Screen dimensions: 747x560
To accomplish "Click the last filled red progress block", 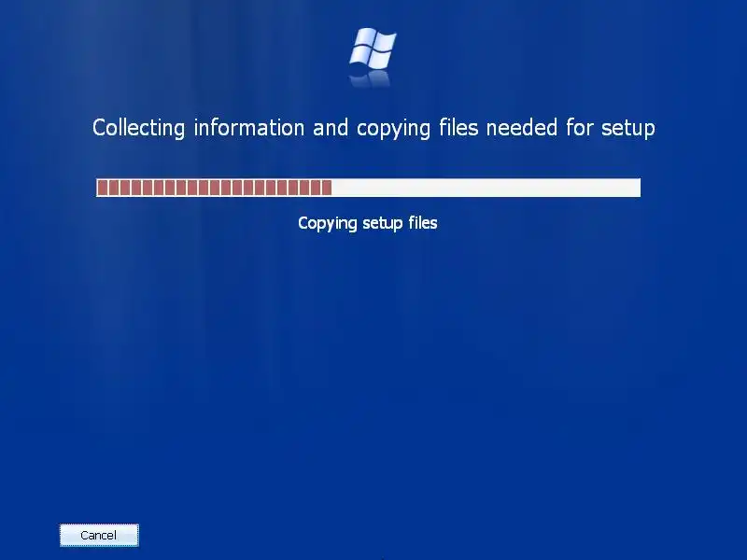I will click(x=326, y=188).
